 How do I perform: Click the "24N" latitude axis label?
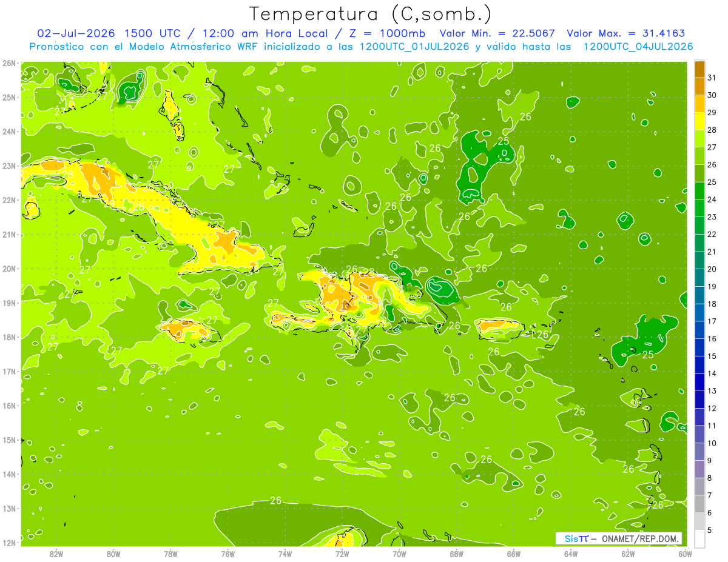coord(9,132)
